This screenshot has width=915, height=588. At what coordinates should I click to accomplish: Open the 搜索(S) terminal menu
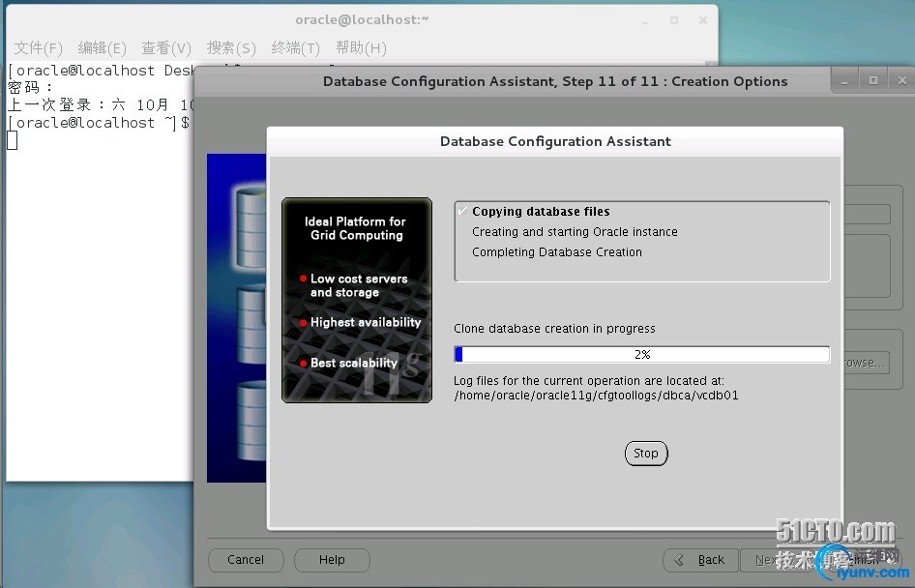coord(231,47)
